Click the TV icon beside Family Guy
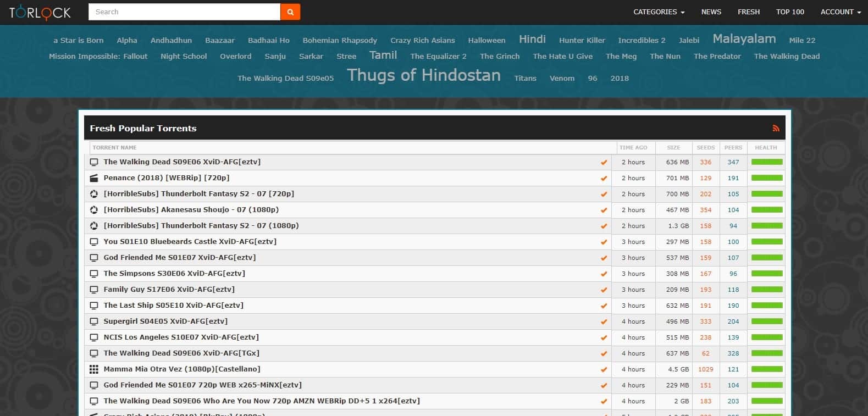 click(94, 290)
